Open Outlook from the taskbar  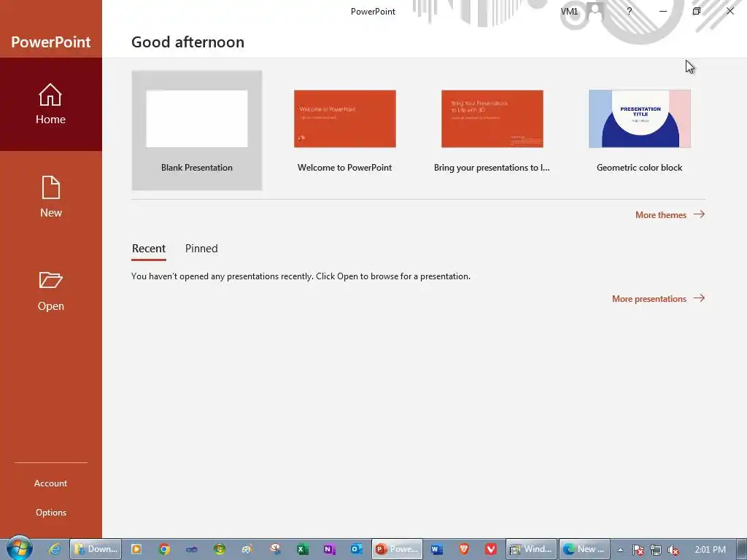pos(356,549)
